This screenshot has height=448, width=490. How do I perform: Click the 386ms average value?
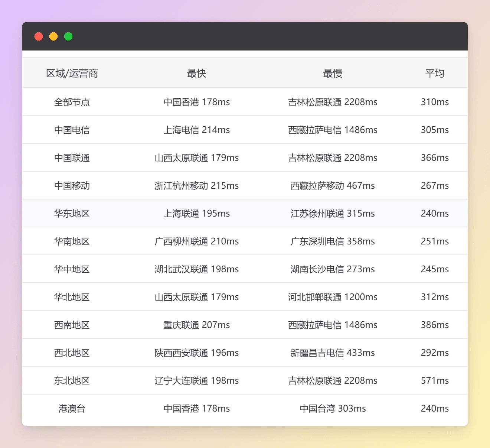435,325
